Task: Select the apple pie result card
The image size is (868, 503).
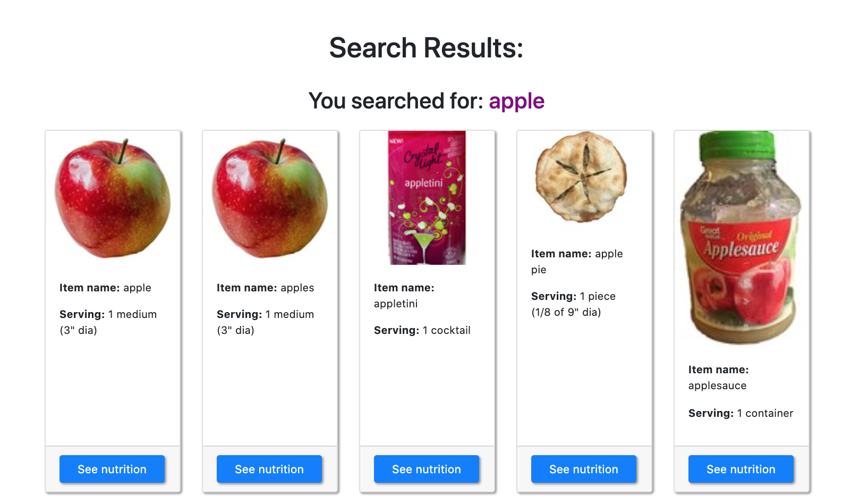Action: coord(584,311)
